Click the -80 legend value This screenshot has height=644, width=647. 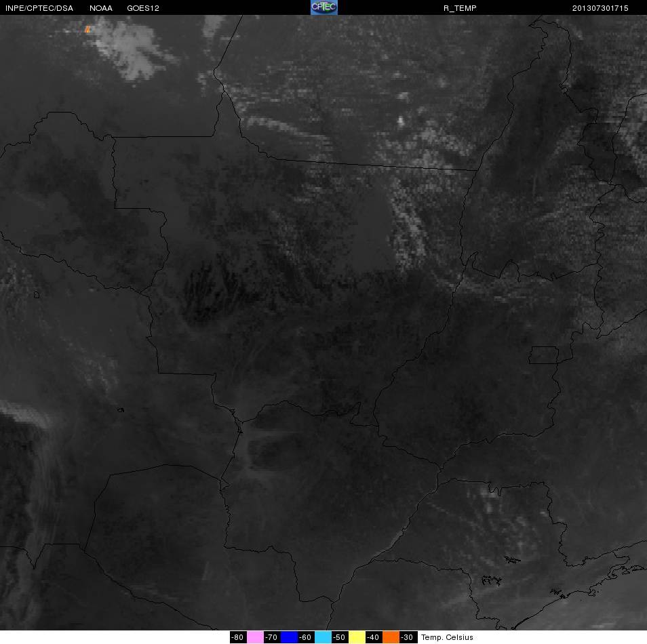(x=238, y=637)
